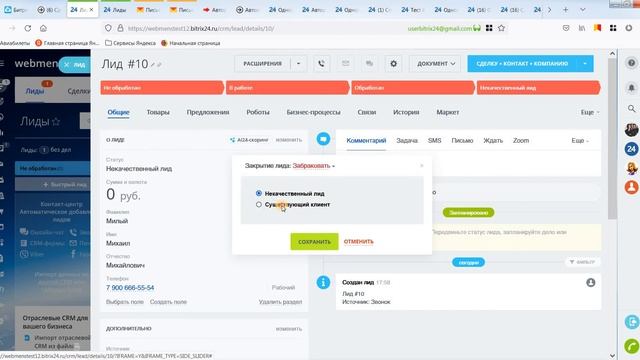Click the chat bubbles icon in the header

click(x=369, y=64)
